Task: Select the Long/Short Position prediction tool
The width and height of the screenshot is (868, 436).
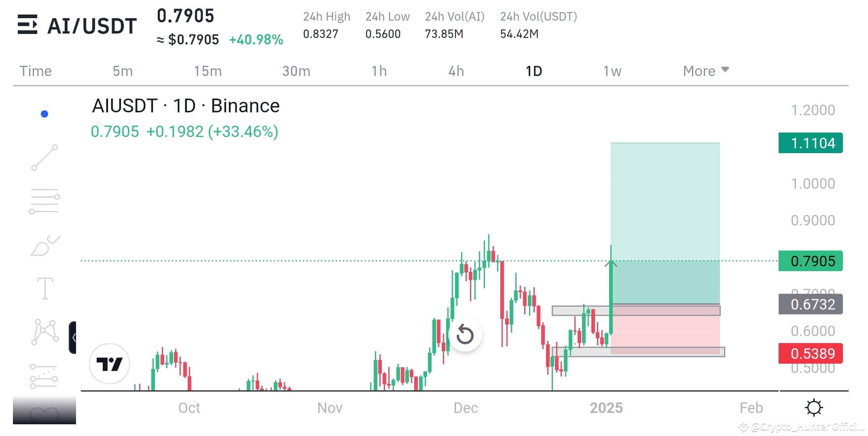Action: click(x=44, y=376)
